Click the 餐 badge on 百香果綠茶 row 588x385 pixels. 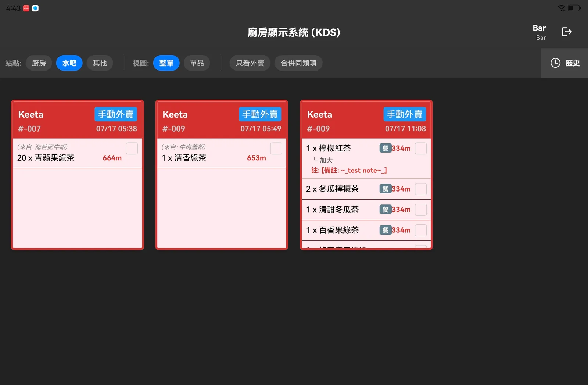pyautogui.click(x=385, y=230)
